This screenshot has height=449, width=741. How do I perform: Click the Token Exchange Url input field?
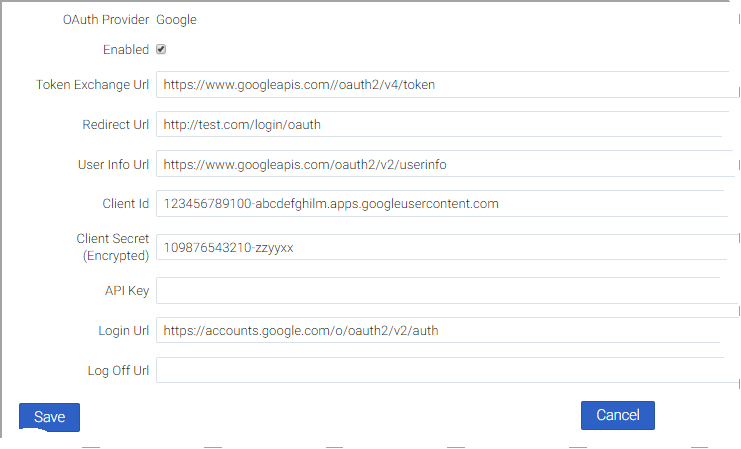tap(440, 85)
